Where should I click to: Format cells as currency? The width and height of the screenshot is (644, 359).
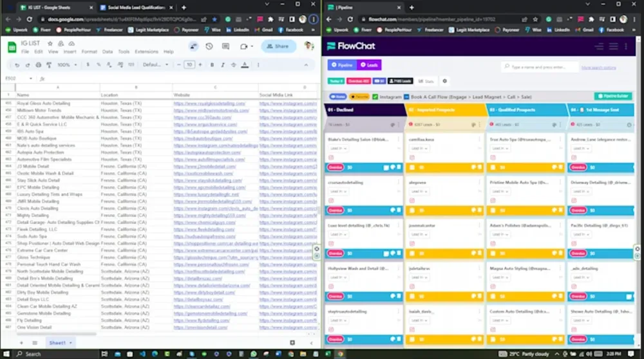coord(88,65)
